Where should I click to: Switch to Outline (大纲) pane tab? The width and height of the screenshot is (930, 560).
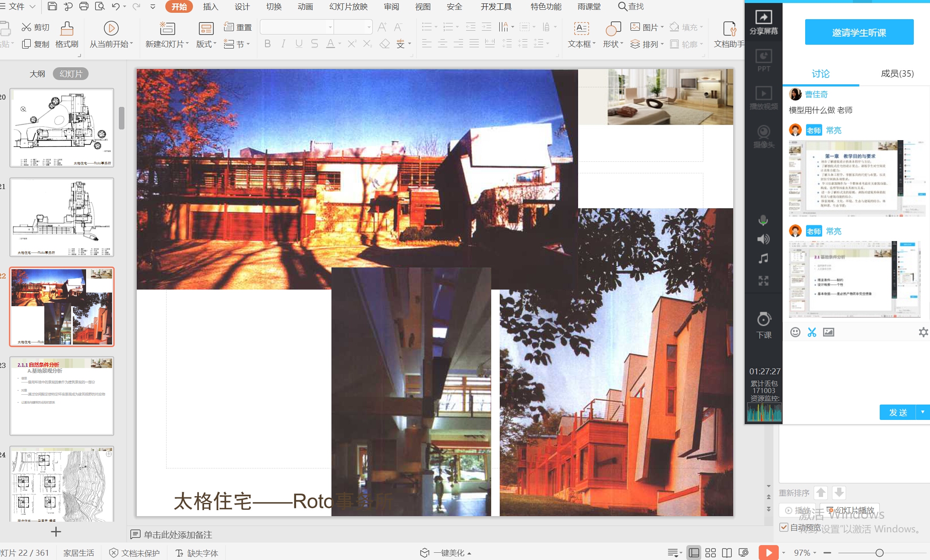click(x=37, y=74)
